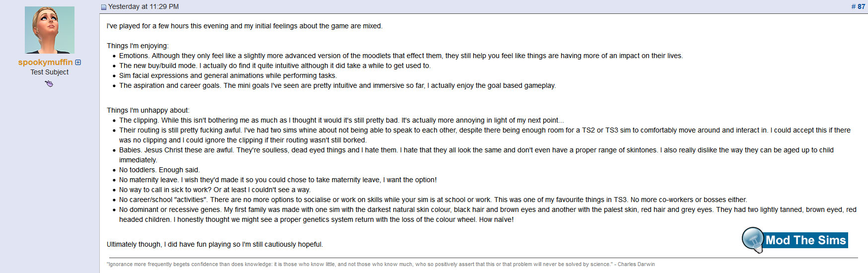
Task: Click the 'Test Subject' user title
Action: pyautogui.click(x=49, y=72)
